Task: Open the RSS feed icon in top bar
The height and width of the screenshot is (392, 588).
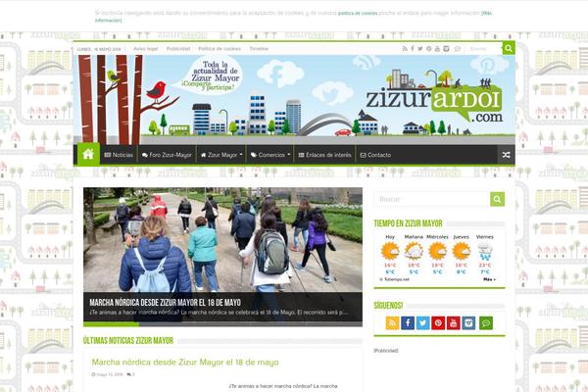Action: pos(405,49)
